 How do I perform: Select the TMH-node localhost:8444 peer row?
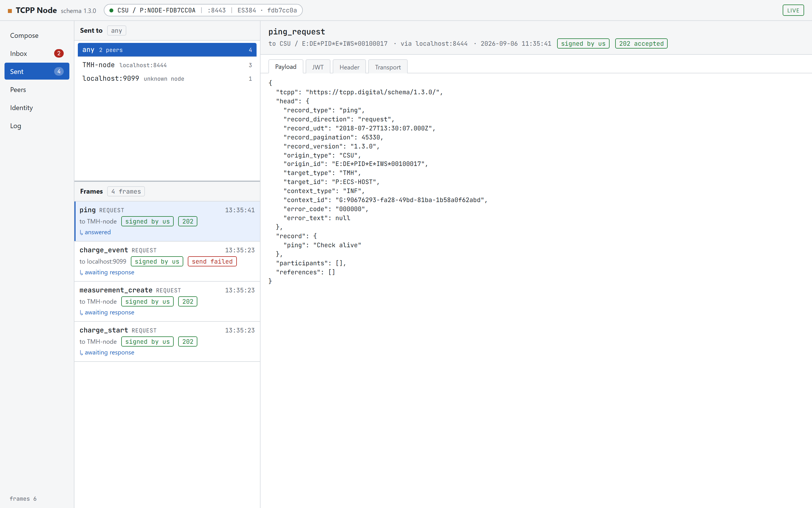click(x=167, y=65)
